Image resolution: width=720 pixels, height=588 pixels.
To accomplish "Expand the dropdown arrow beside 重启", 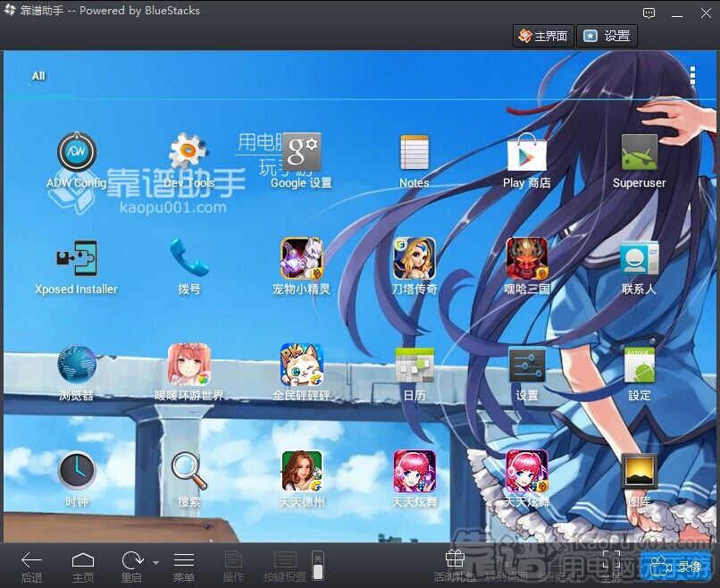I will click(x=155, y=563).
